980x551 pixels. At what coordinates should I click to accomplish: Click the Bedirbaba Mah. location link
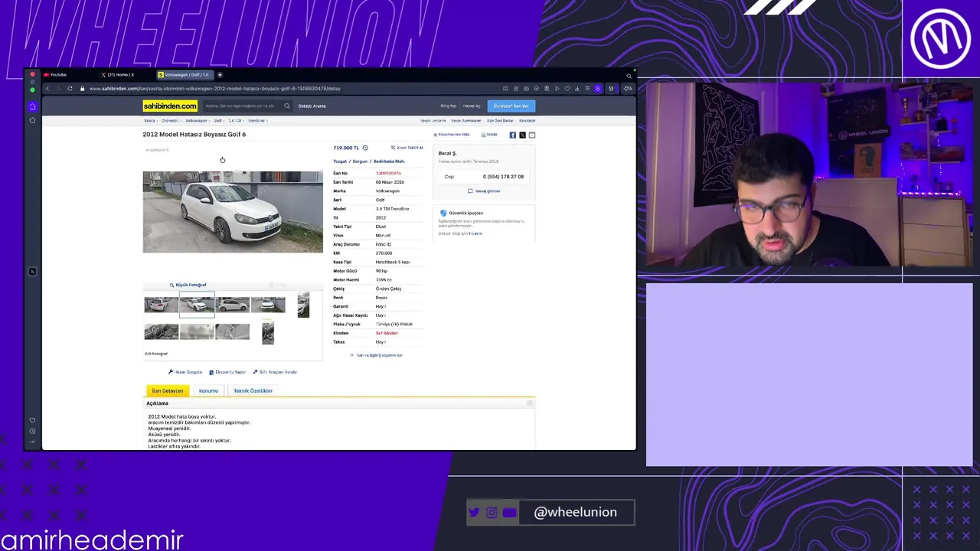389,161
